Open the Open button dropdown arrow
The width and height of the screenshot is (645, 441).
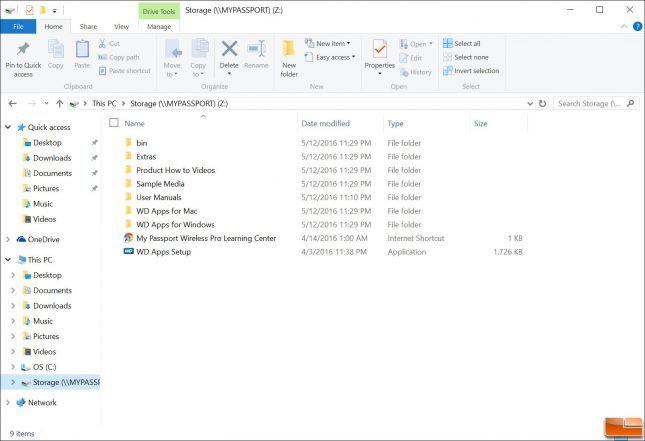pos(431,44)
